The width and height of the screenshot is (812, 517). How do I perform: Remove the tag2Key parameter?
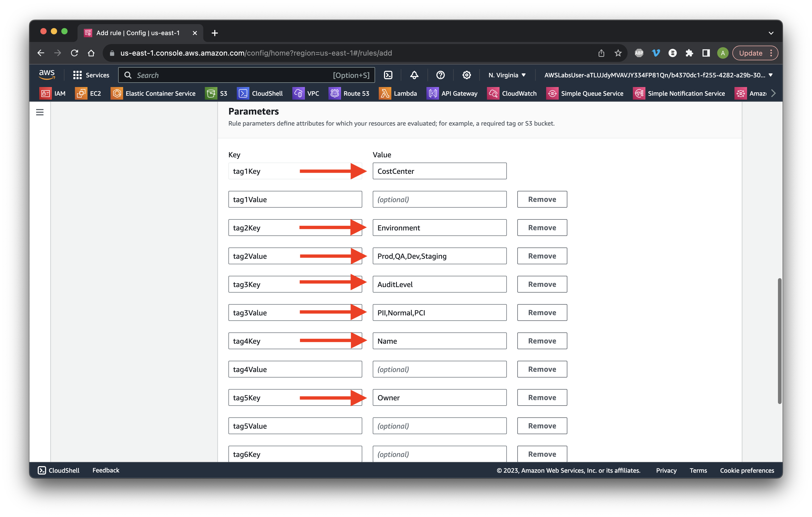542,228
